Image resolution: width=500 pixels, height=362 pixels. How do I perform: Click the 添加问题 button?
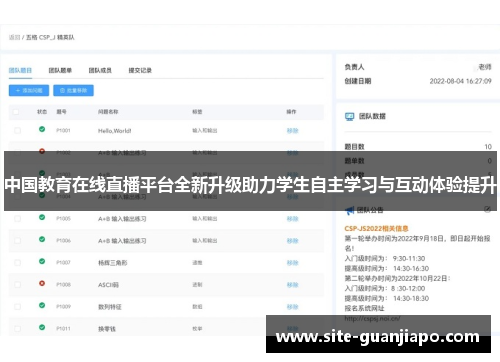coord(29,90)
